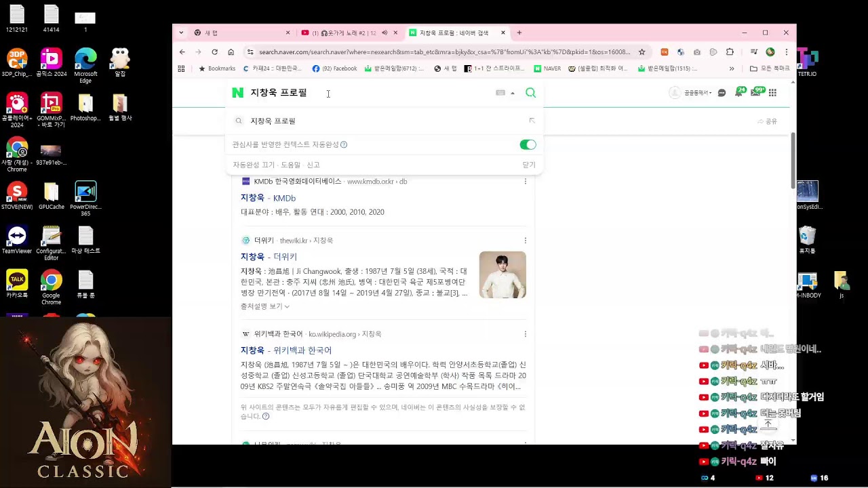This screenshot has height=488, width=868.
Task: Open Naver mail icon with 99+ badge
Action: 755,93
